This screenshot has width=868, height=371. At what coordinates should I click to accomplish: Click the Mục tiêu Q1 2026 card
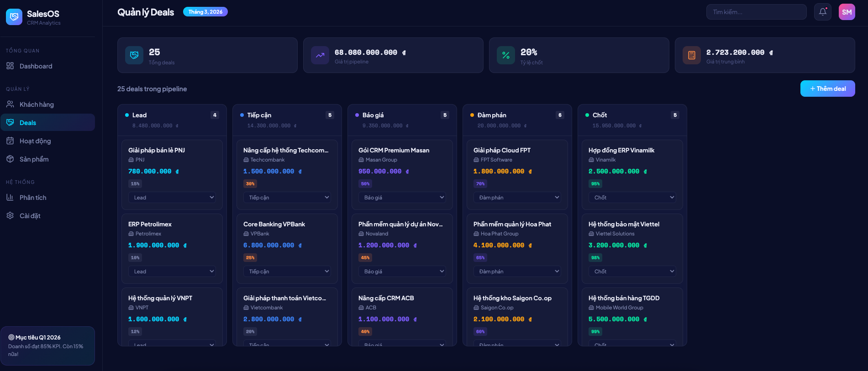[x=47, y=345]
